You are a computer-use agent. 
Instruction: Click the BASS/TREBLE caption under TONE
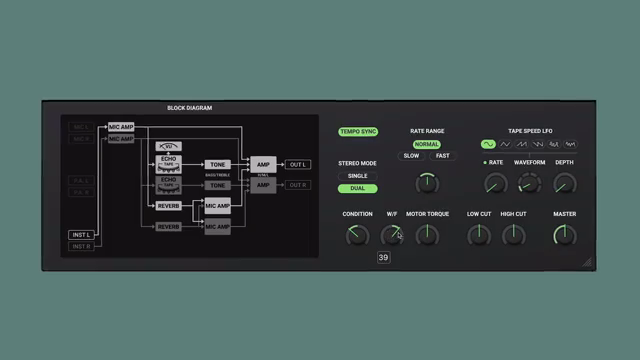pyautogui.click(x=218, y=175)
